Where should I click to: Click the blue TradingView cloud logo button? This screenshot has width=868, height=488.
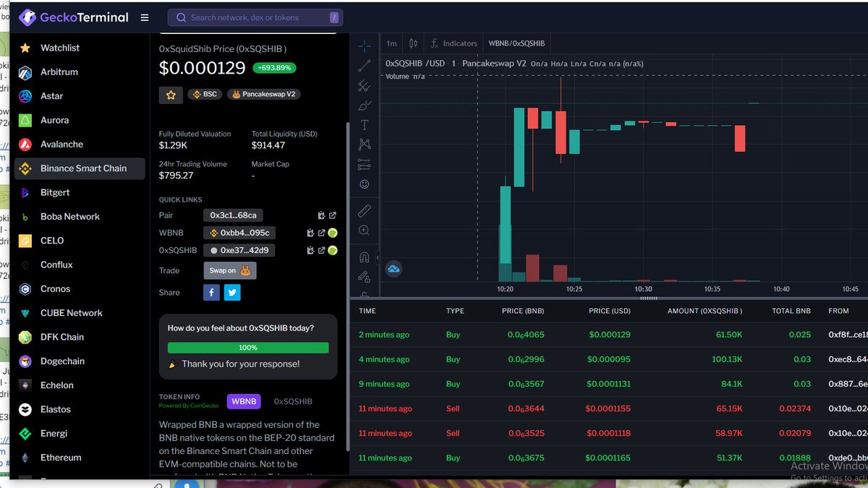394,269
